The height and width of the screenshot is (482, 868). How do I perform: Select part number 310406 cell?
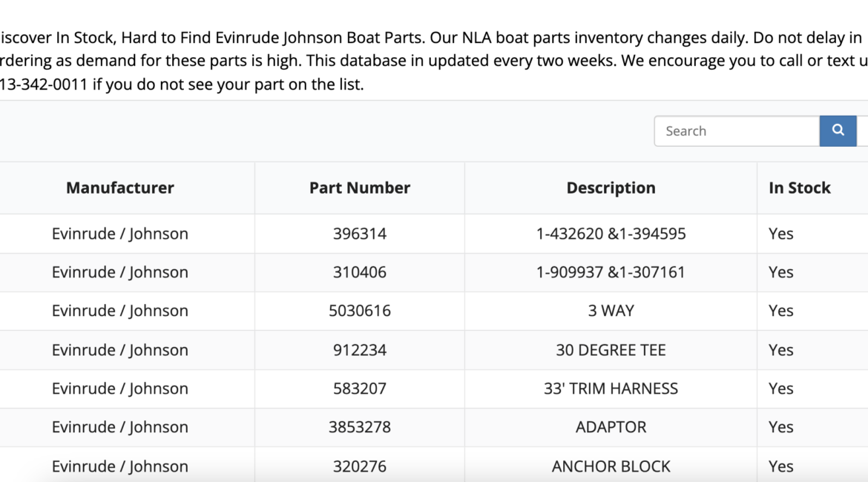[x=360, y=272]
